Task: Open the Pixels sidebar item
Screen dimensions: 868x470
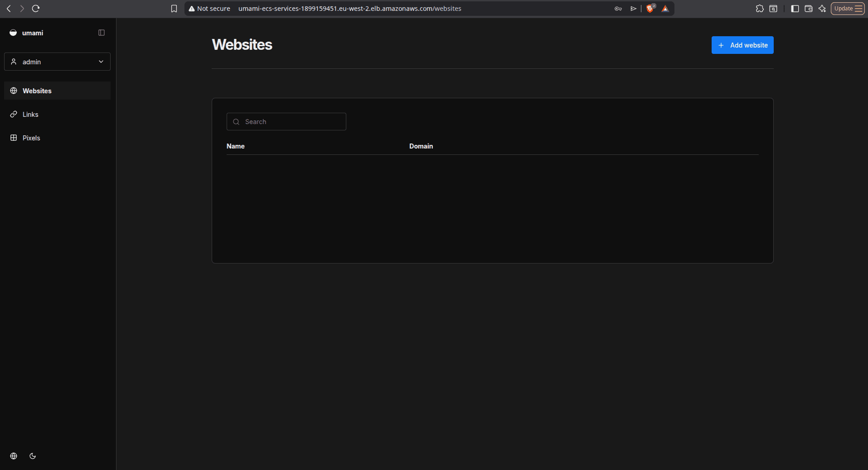Action: (x=57, y=138)
